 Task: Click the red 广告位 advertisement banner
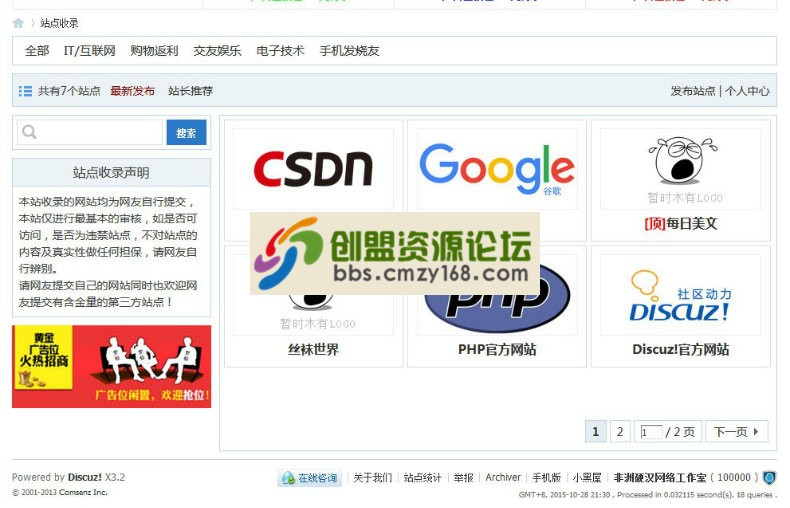111,366
